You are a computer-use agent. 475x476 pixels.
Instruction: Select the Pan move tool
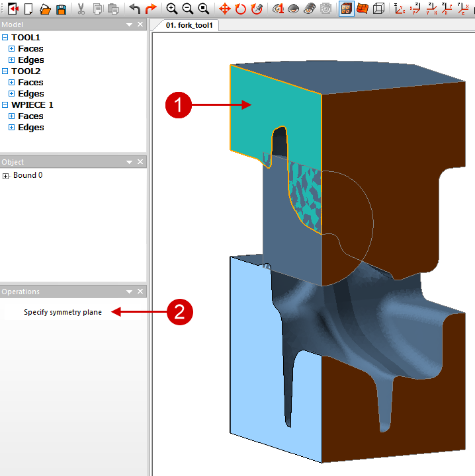[x=225, y=9]
